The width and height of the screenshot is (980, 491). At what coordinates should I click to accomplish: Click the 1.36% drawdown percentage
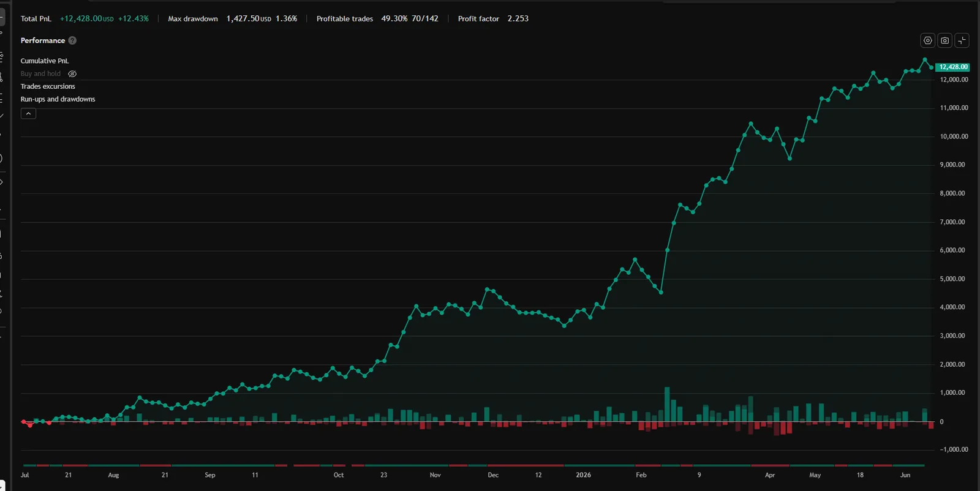pos(286,19)
